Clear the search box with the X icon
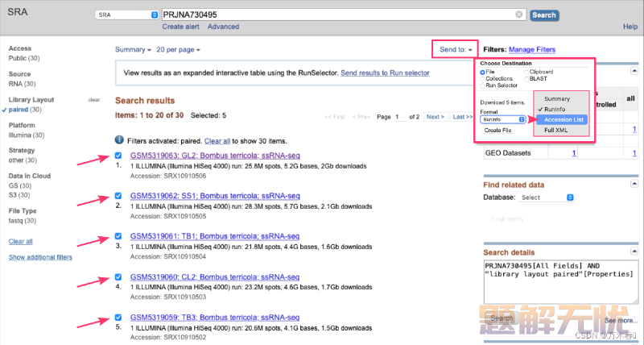644x345 pixels. click(518, 15)
